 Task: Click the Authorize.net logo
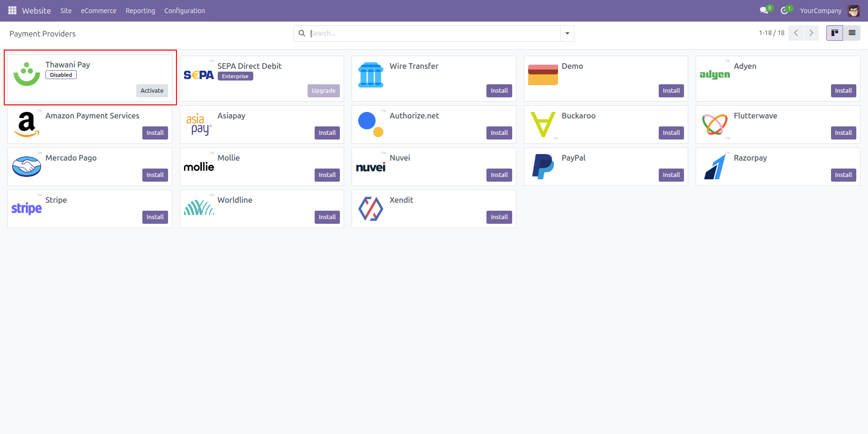[371, 124]
